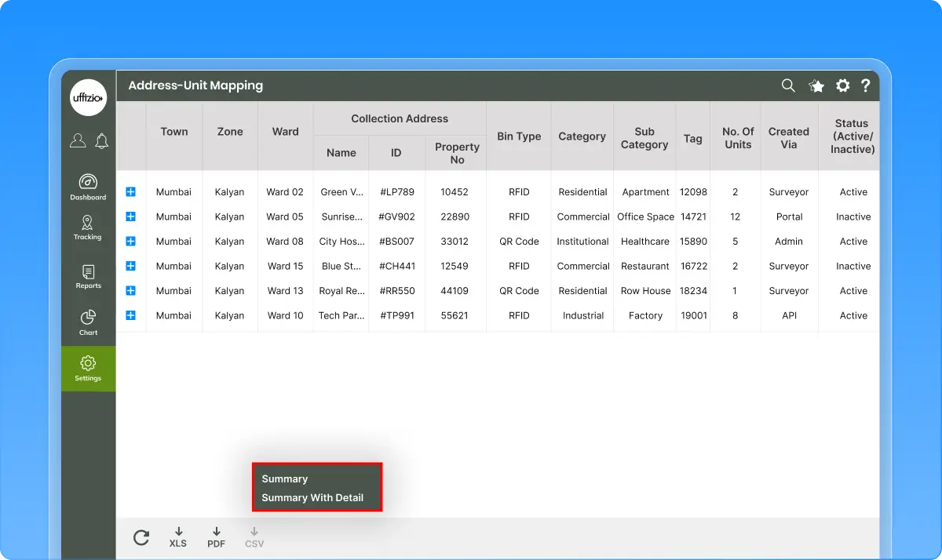
Task: Click the search magnifier icon
Action: [x=788, y=85]
